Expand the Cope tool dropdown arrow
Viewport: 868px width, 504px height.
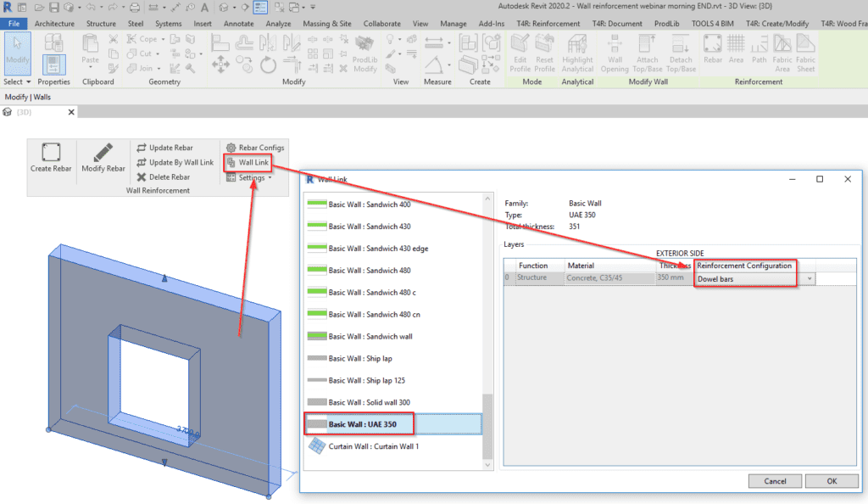(x=163, y=39)
